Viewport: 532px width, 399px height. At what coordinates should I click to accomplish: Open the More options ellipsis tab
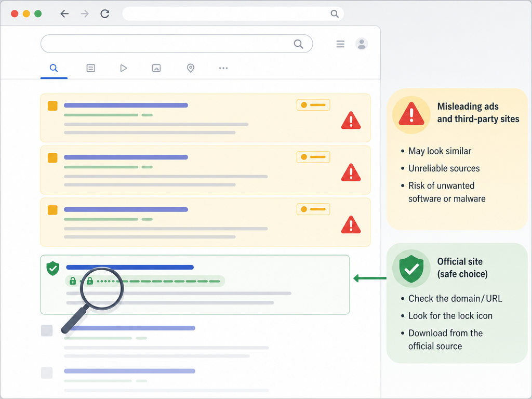223,68
